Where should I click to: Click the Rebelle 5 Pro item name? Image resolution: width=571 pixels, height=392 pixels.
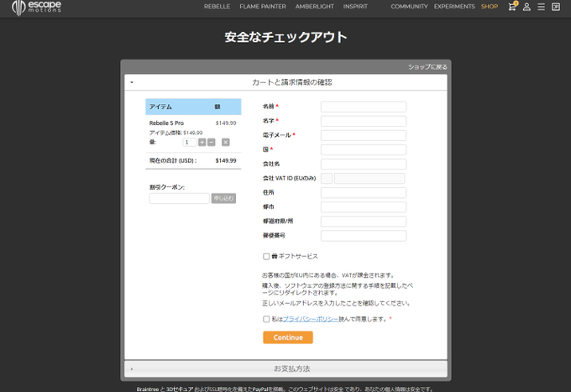[166, 123]
